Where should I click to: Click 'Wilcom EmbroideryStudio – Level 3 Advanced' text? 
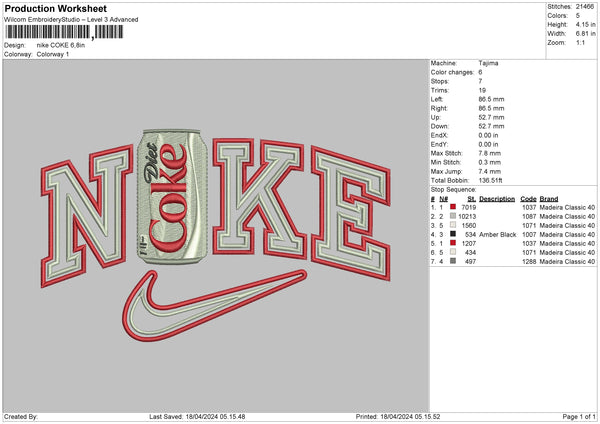click(71, 20)
